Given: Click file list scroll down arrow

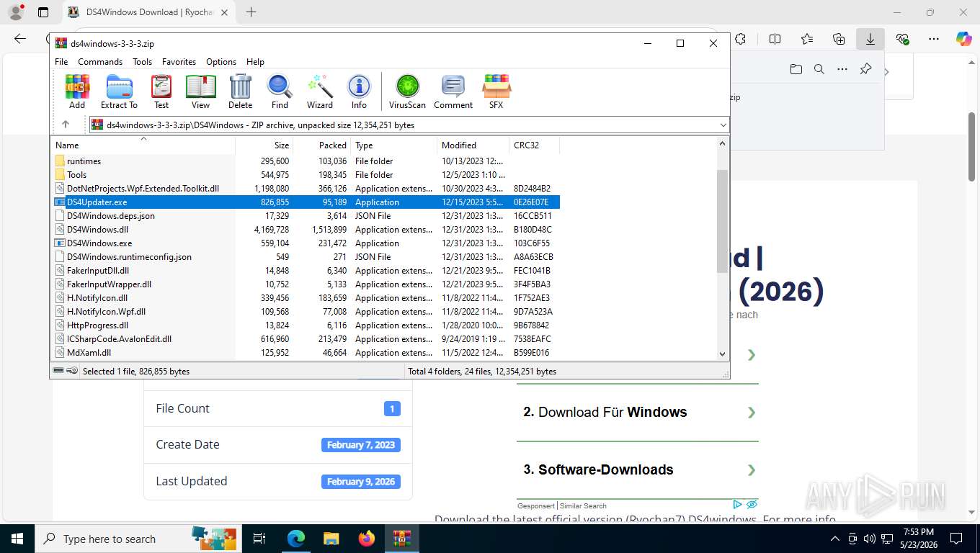Looking at the screenshot, I should coord(723,354).
